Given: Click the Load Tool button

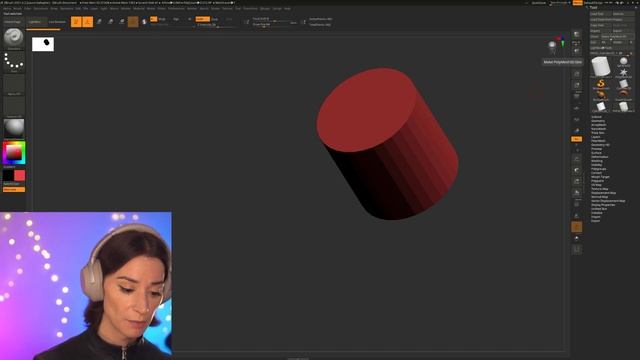Looking at the screenshot, I should pos(600,14).
